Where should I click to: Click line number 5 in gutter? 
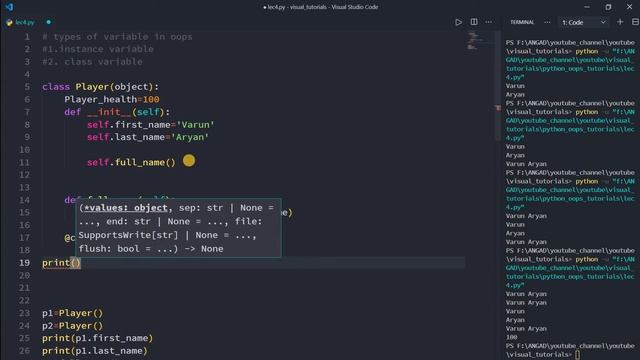click(x=27, y=87)
